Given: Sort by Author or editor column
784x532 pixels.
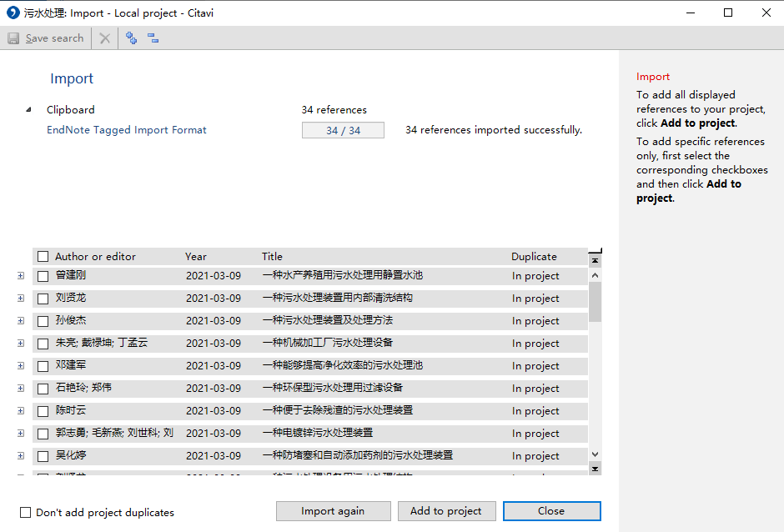Looking at the screenshot, I should click(x=95, y=257).
